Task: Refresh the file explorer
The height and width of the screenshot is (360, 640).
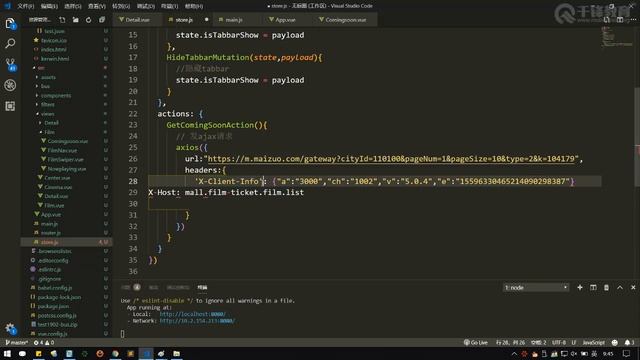Action: 89,20
